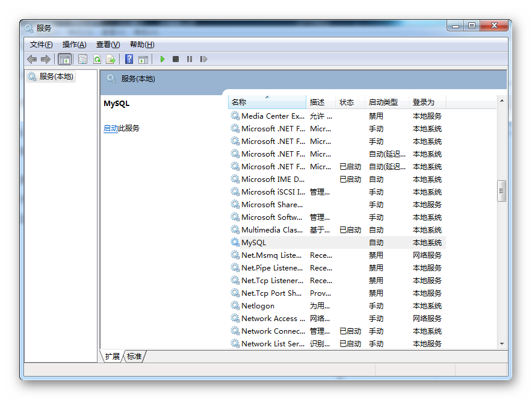Click the gear icon beside Netlogon
Image resolution: width=532 pixels, height=400 pixels.
tap(235, 305)
